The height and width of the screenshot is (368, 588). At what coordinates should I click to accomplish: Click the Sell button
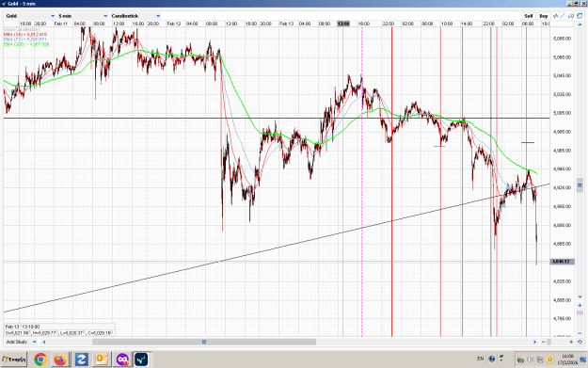[529, 16]
